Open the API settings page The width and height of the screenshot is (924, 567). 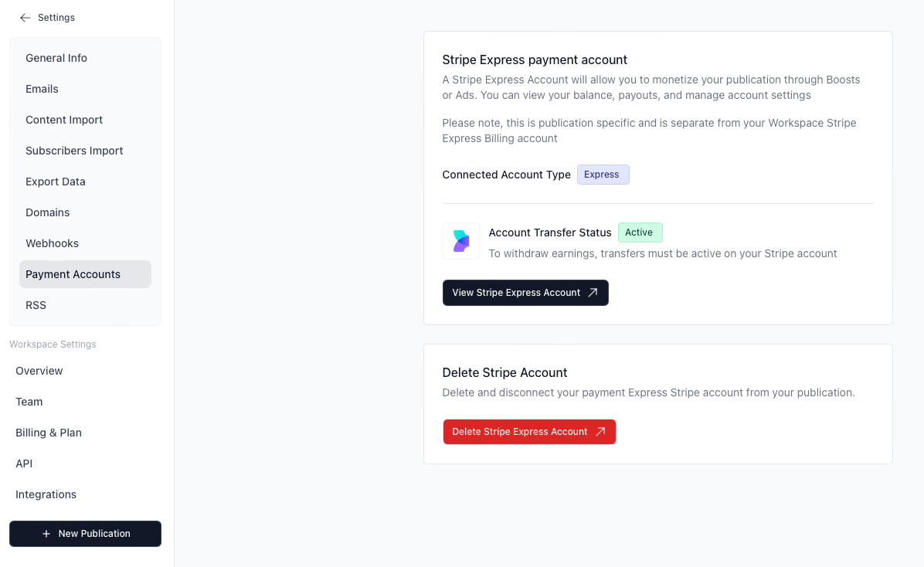pyautogui.click(x=24, y=463)
